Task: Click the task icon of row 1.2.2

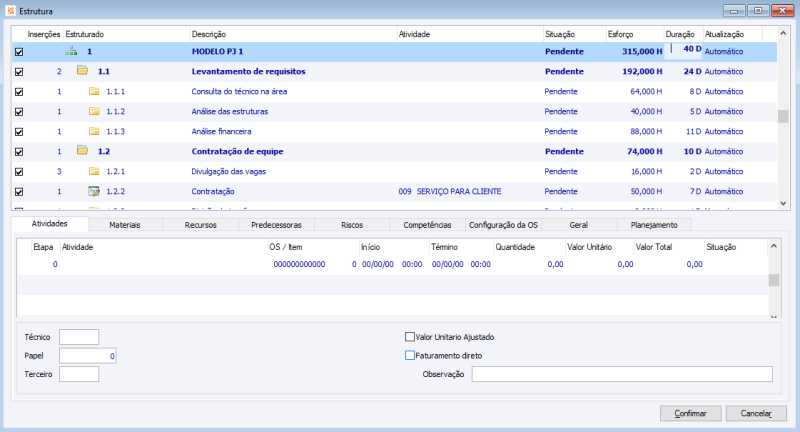Action: coord(94,191)
